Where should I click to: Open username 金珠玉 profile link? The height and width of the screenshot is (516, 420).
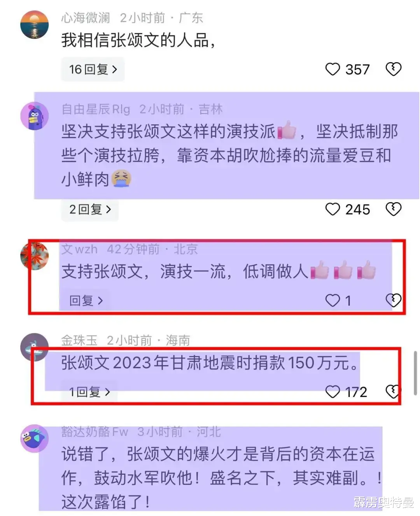(x=79, y=341)
